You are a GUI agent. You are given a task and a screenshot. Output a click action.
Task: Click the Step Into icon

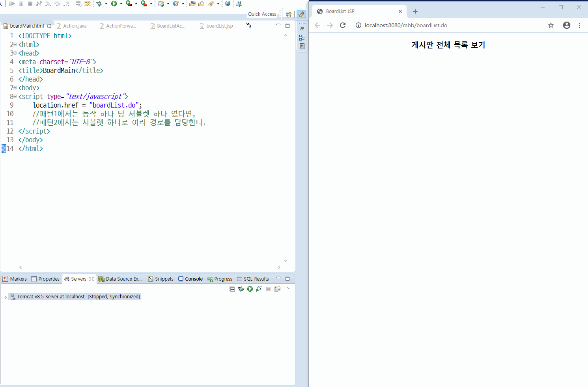tap(48, 4)
